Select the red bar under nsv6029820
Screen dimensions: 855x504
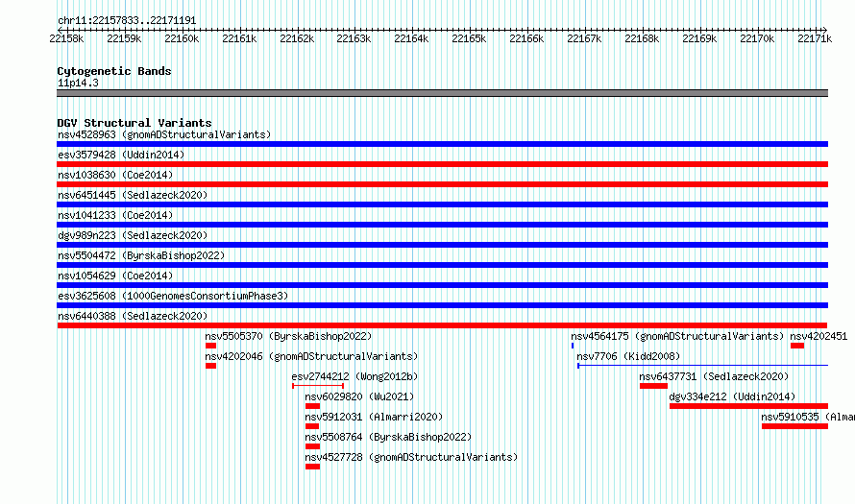312,406
